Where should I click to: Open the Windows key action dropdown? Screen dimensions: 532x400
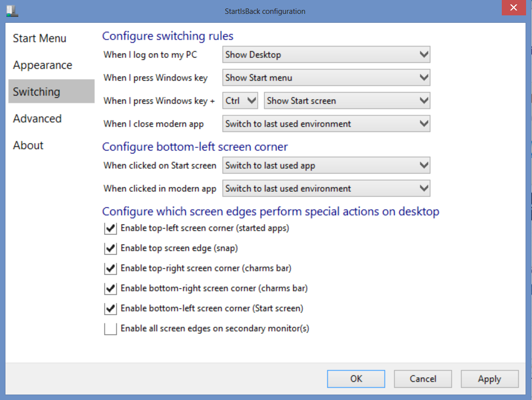pos(326,78)
